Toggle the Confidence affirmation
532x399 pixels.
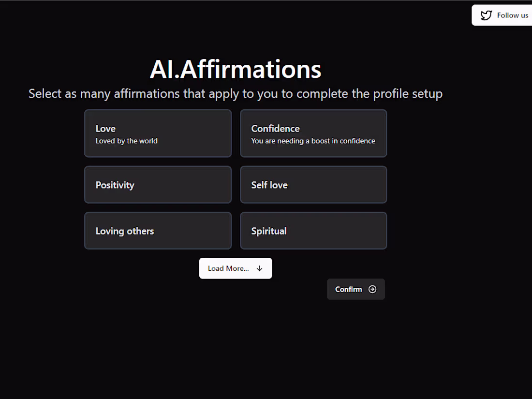(313, 133)
